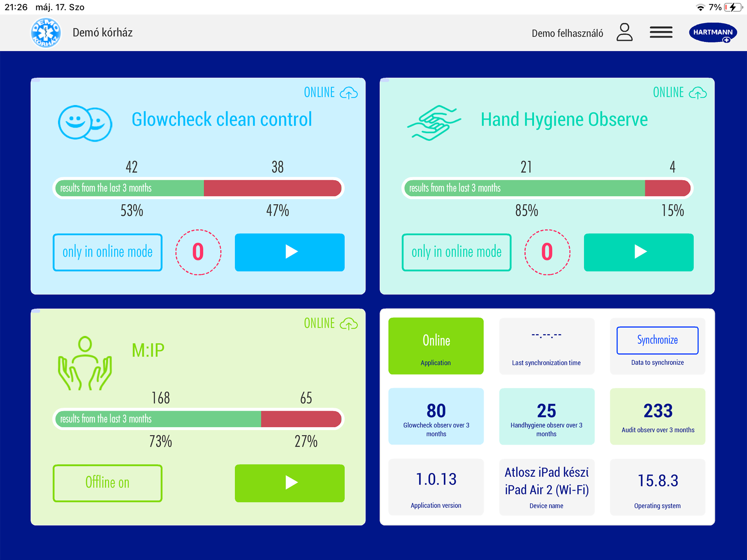The image size is (747, 560).
Task: Start Hand Hygiene Observe with play button
Action: click(x=638, y=252)
